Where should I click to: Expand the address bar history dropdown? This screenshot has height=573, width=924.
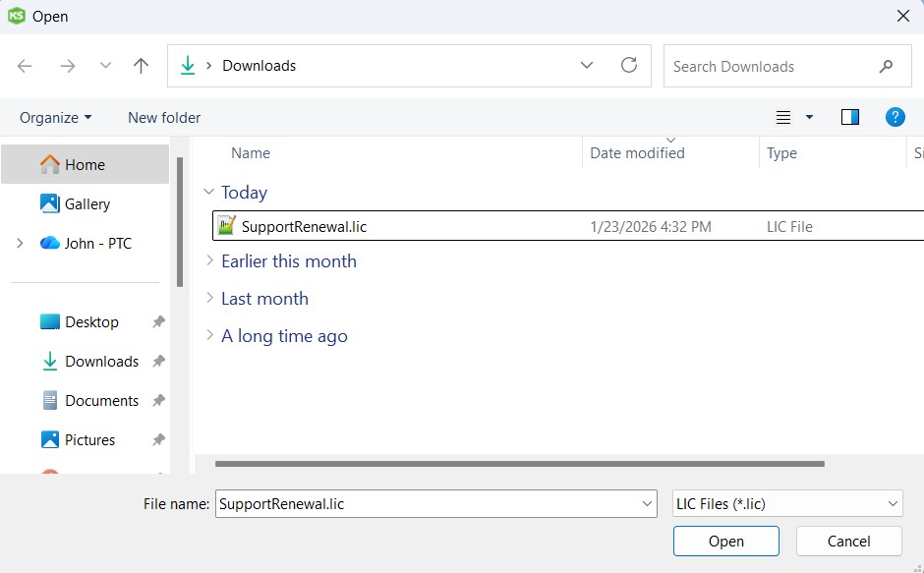pos(587,66)
